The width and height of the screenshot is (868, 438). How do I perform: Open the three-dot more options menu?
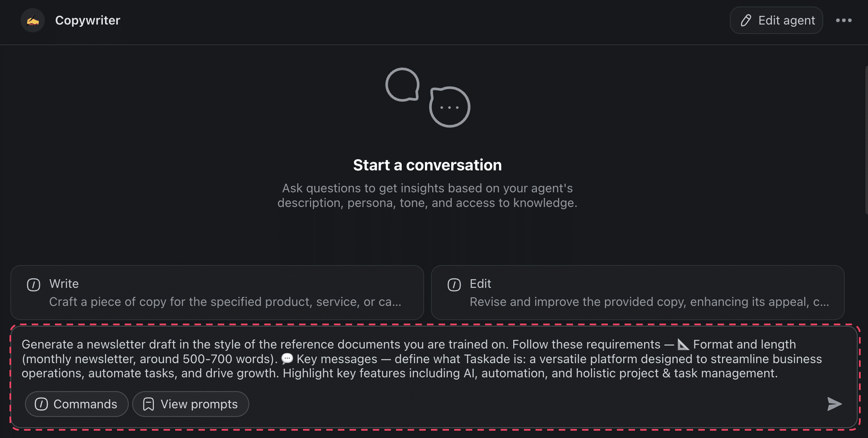pos(843,20)
